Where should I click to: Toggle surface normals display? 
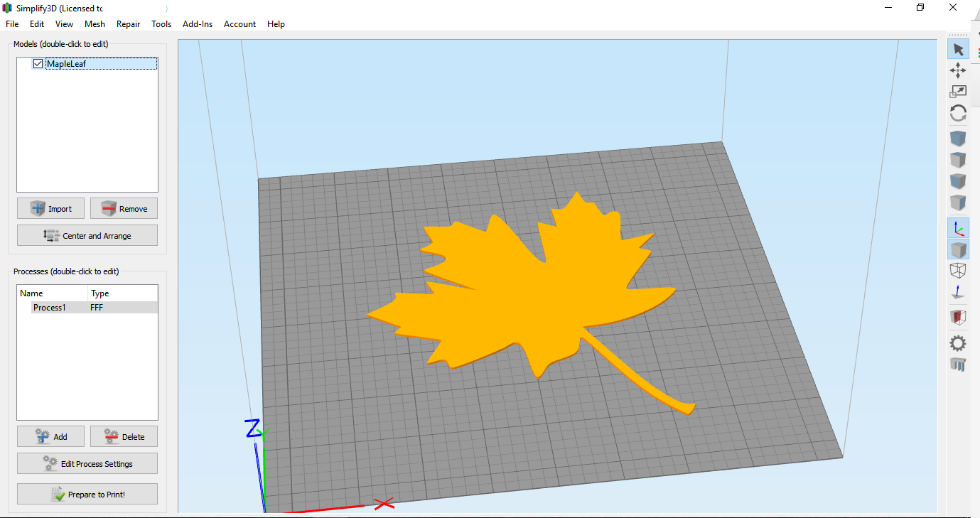958,292
